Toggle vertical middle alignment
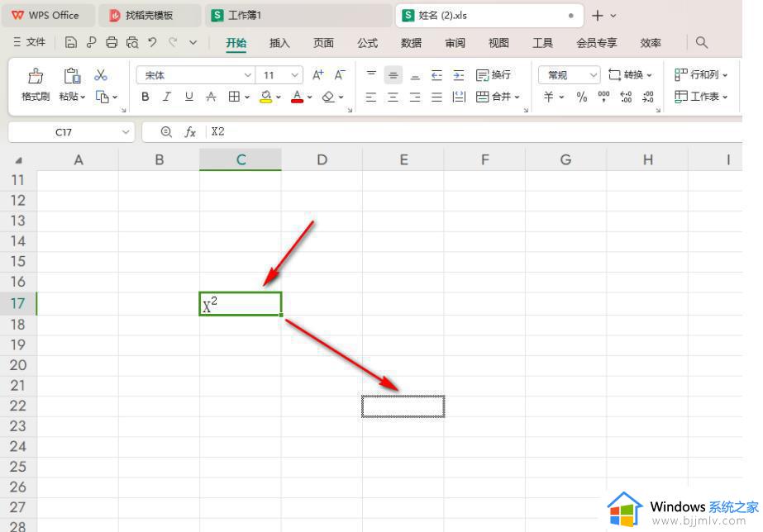763x532 pixels. (x=393, y=75)
